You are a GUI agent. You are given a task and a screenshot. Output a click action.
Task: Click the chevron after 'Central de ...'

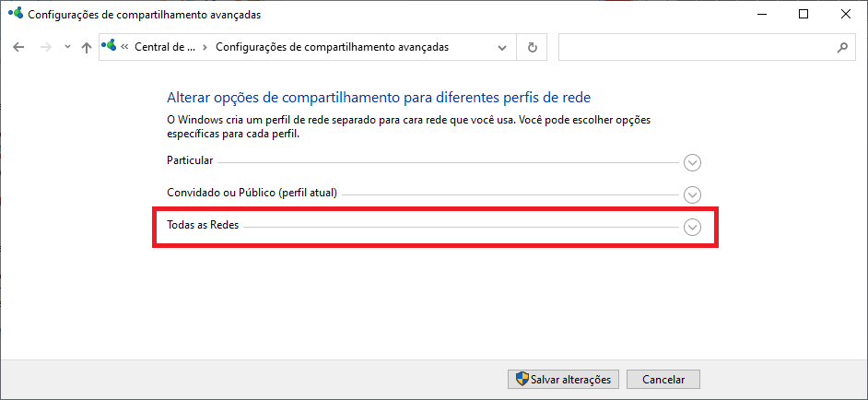[x=205, y=47]
